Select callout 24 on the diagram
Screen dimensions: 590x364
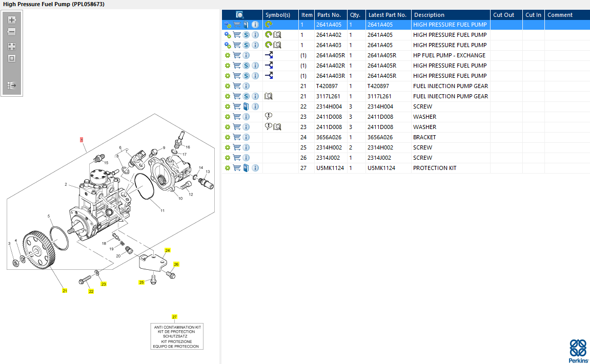[x=168, y=250]
